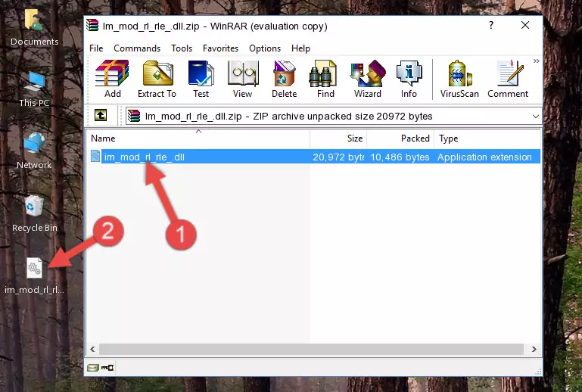Viewport: 582px width, 392px height.
Task: Open the Find binoculars tool
Action: click(325, 79)
